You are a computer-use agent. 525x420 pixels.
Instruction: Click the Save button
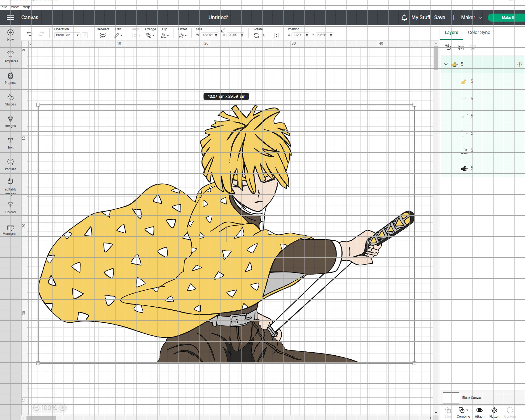[x=440, y=17]
